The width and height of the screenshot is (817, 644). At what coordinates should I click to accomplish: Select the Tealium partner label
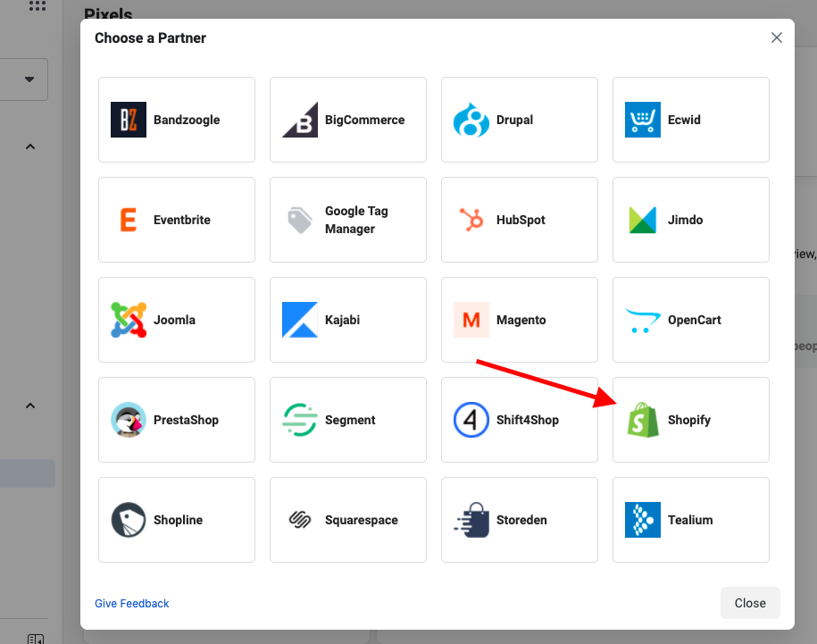click(690, 520)
